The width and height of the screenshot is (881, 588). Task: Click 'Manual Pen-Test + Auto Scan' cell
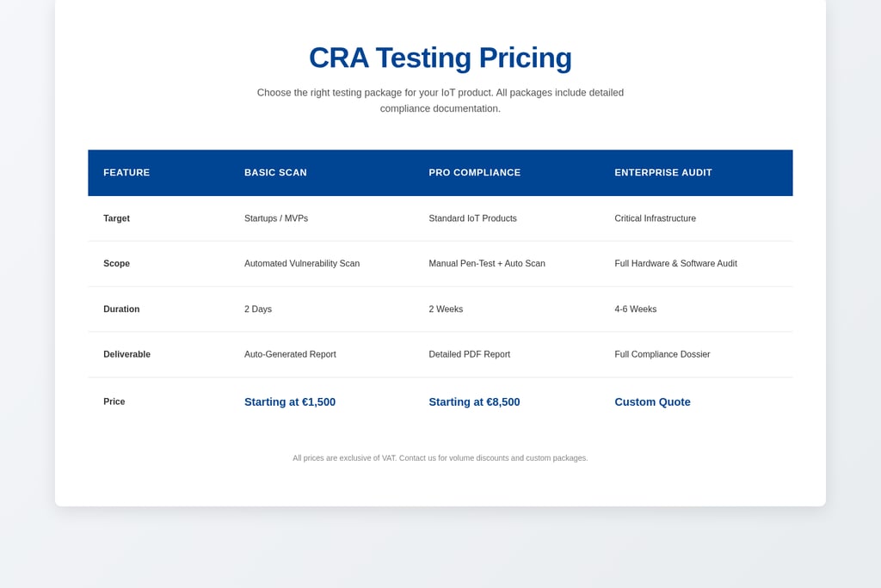tap(486, 264)
